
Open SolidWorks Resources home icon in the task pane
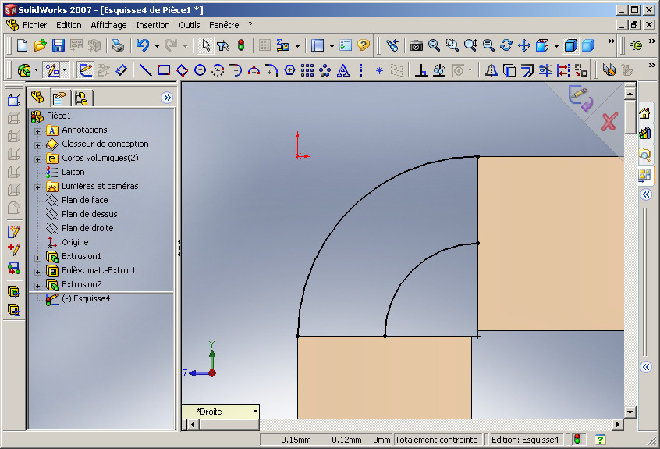[x=645, y=113]
